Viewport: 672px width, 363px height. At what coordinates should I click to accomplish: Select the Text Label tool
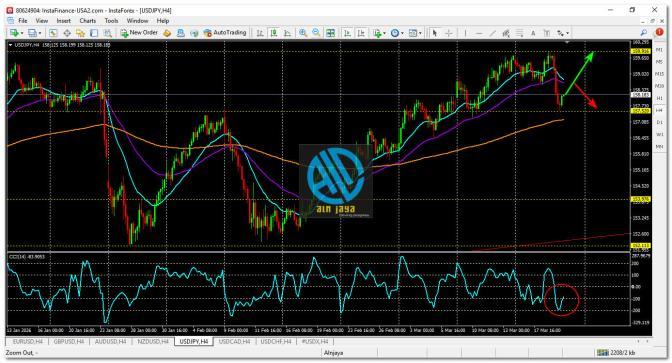[546, 33]
